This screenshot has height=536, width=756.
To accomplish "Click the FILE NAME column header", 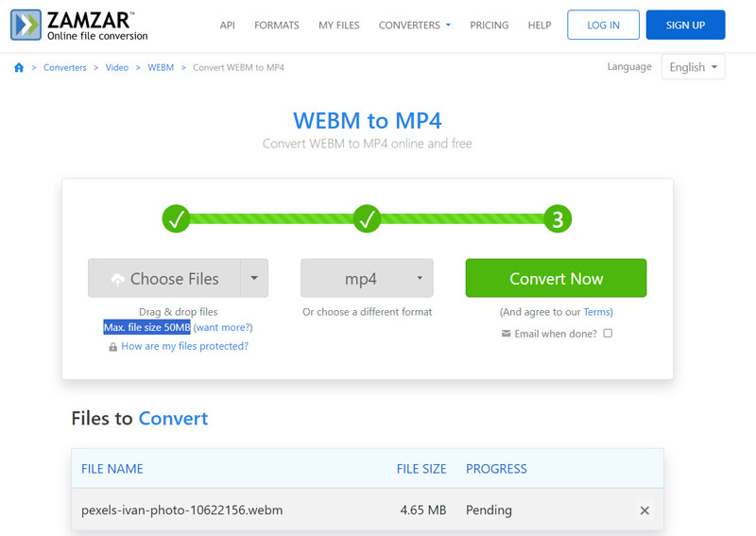I will pos(112,469).
